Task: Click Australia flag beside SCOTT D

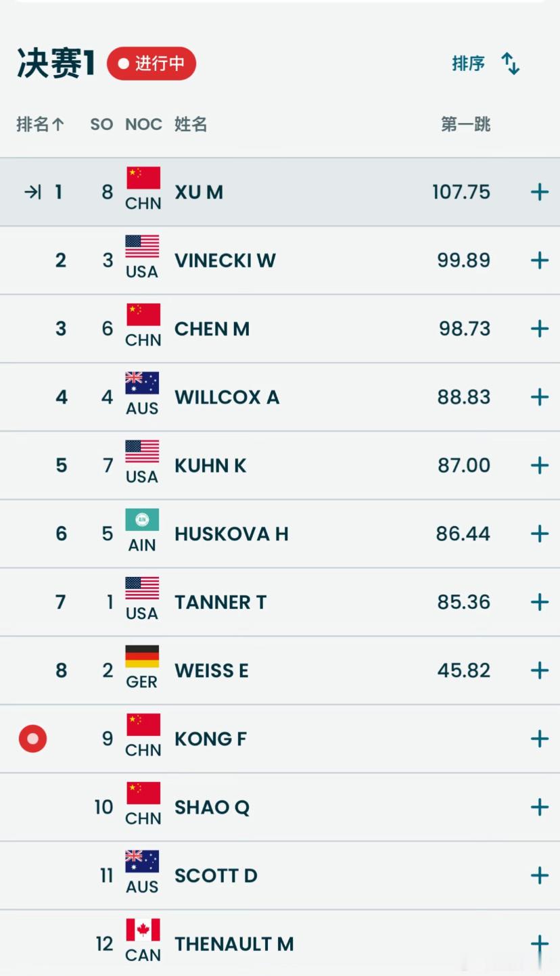Action: click(142, 861)
